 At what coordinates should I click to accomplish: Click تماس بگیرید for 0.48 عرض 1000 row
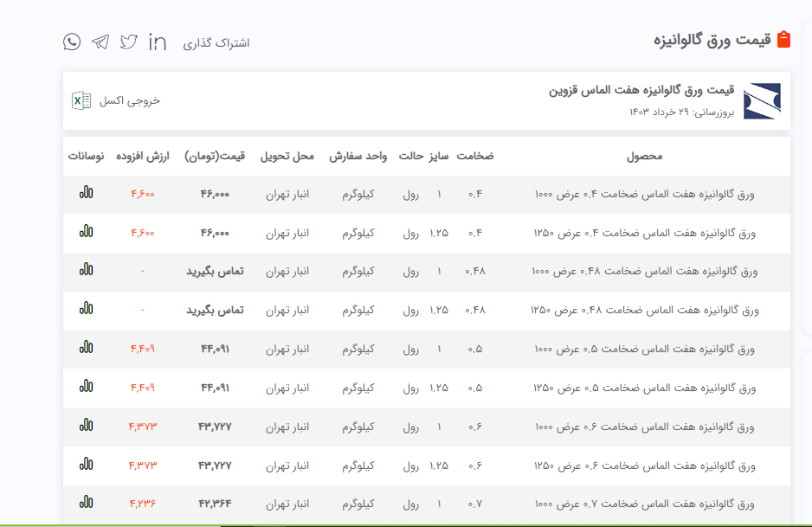[215, 271]
